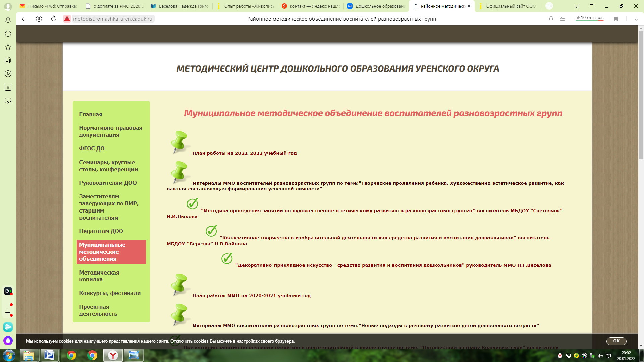Open the notifications bell in sidebar
Image resolution: width=644 pixels, height=362 pixels.
coord(8,20)
